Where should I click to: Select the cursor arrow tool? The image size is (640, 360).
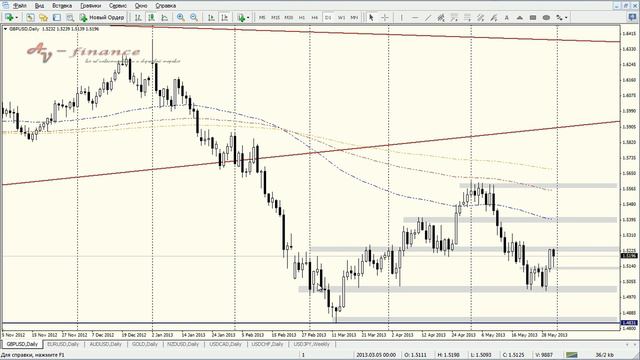coord(371,18)
